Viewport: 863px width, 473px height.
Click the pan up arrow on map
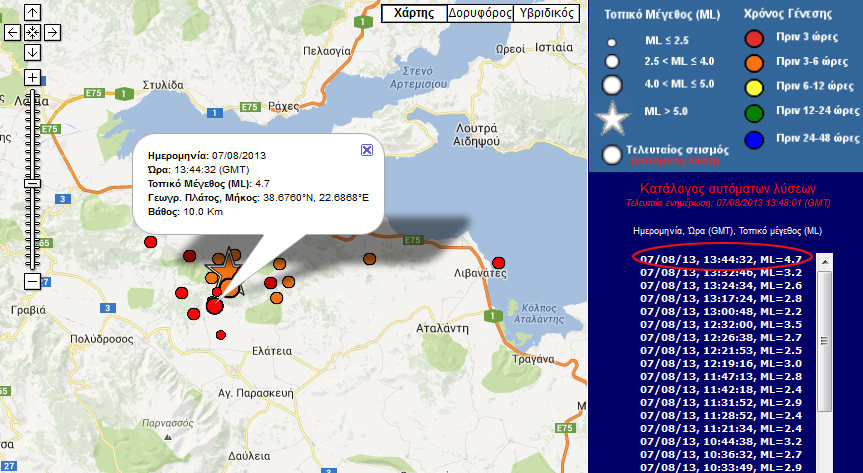click(x=32, y=13)
